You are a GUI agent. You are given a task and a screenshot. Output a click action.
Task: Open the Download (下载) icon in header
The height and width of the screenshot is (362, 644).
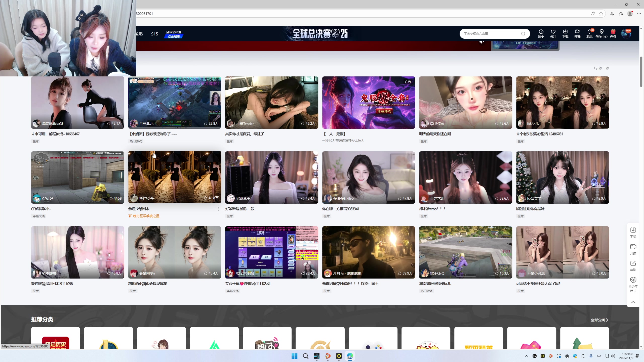pos(565,32)
